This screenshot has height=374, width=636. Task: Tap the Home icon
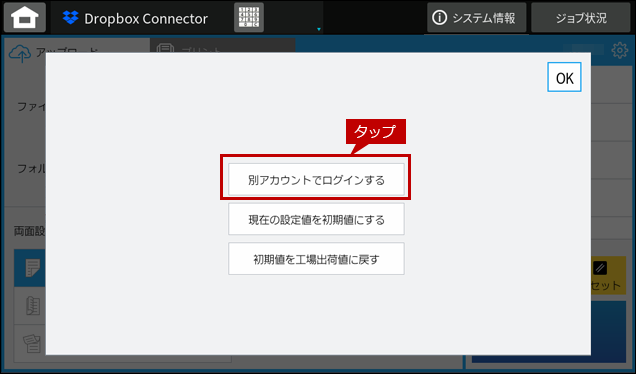pos(25,17)
